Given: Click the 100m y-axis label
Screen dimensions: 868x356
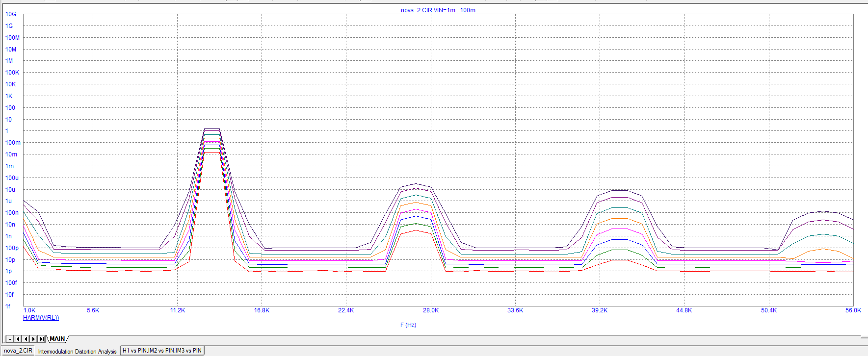Looking at the screenshot, I should click(13, 143).
